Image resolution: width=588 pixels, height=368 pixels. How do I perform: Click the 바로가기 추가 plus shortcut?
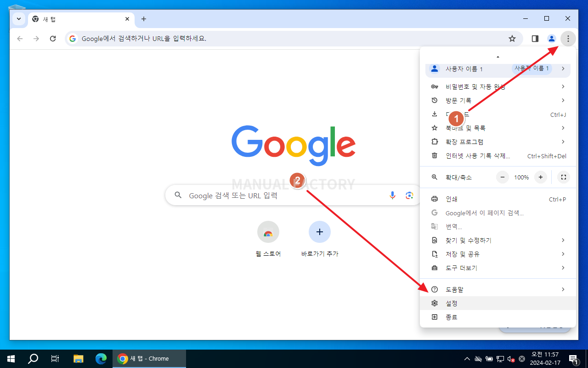point(320,239)
